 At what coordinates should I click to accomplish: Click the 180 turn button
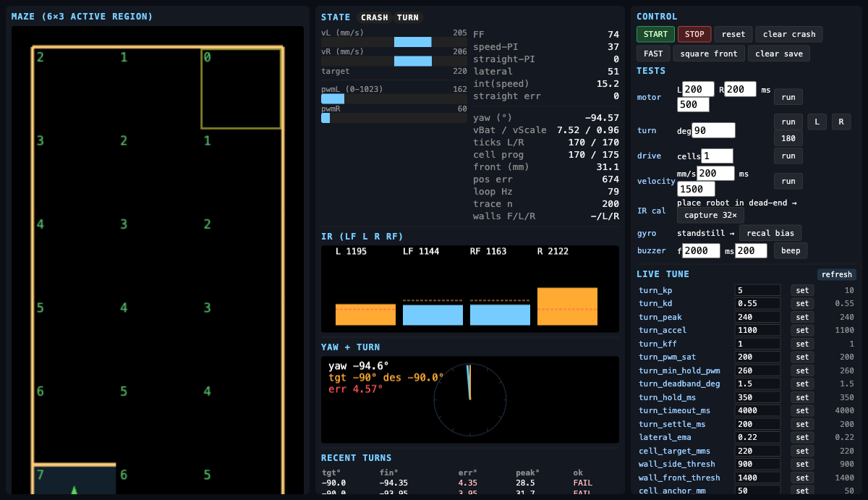[x=788, y=138]
